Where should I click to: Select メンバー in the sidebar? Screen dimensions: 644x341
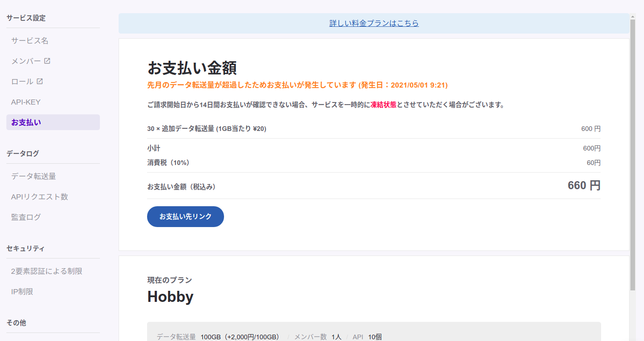tap(26, 61)
